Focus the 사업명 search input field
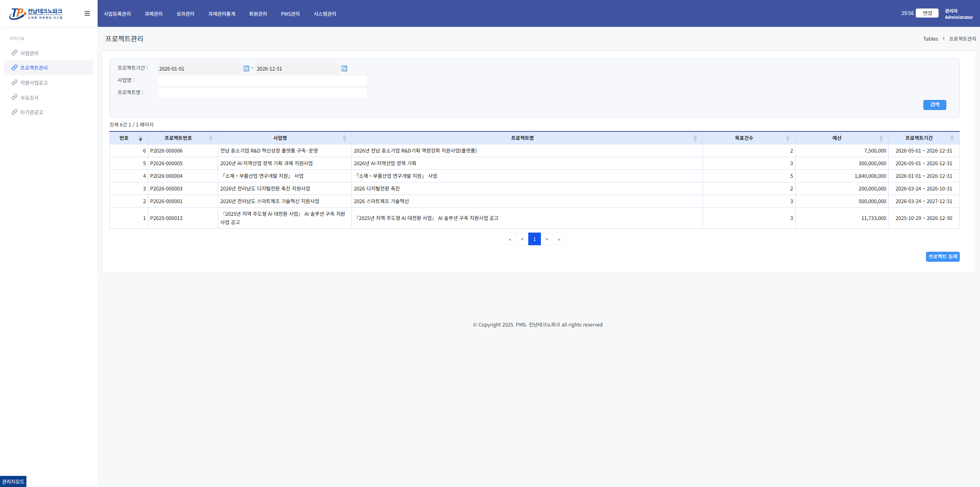 click(x=262, y=80)
